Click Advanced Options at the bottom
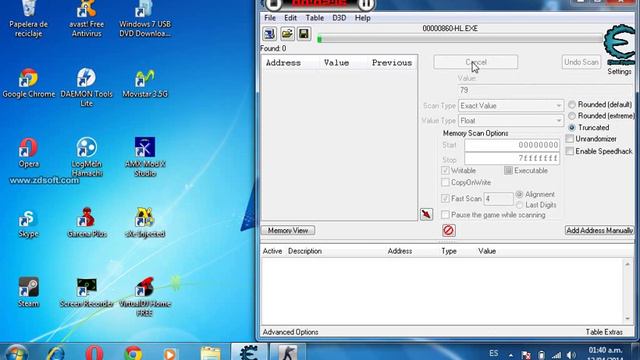 [290, 332]
